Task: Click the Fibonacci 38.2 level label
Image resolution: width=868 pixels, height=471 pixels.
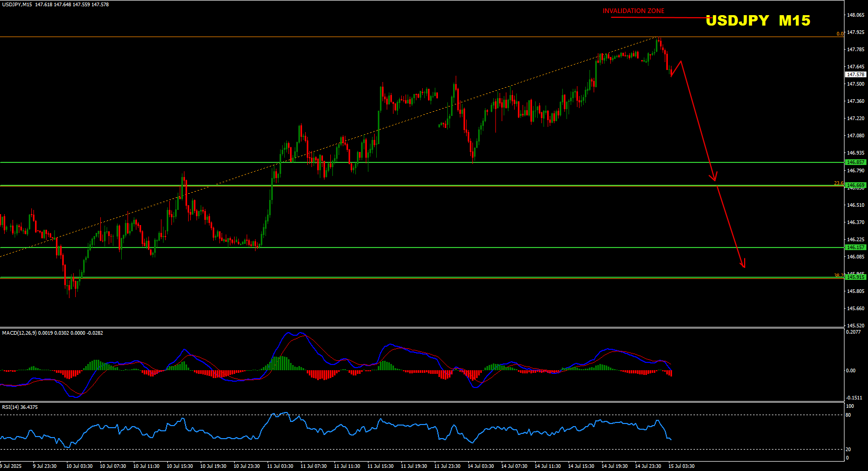Action: pos(838,275)
